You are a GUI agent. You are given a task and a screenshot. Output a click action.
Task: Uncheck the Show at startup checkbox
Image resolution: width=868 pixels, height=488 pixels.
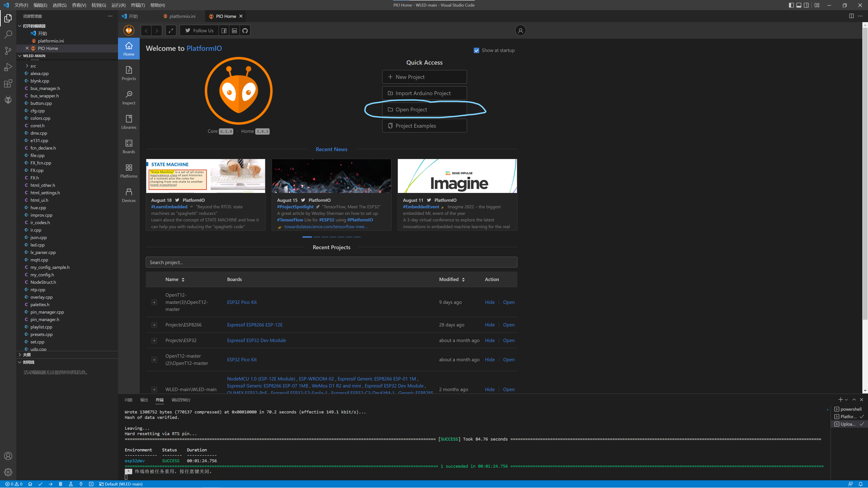click(x=476, y=51)
